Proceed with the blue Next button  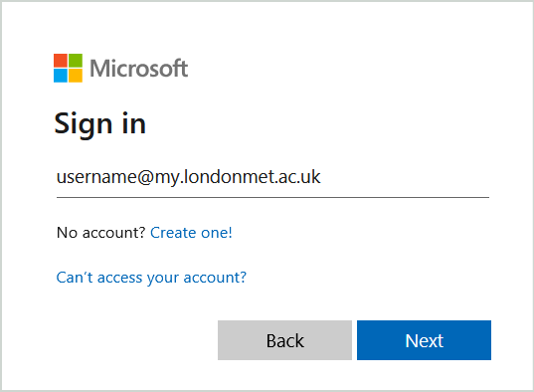click(424, 340)
